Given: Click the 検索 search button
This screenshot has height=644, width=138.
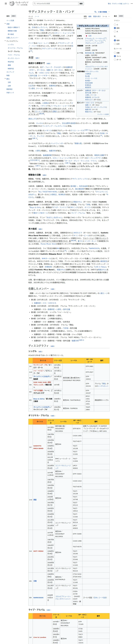Looking at the screenshot, I should tap(81, 4).
